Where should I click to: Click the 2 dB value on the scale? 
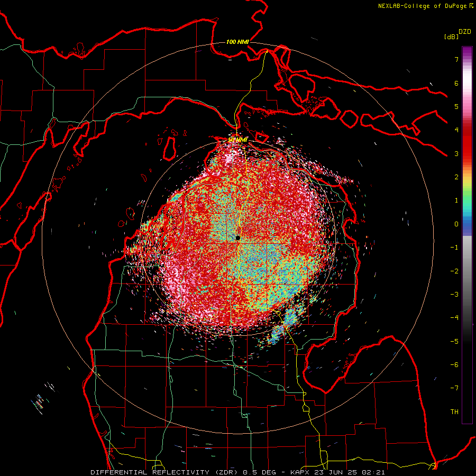(x=456, y=177)
